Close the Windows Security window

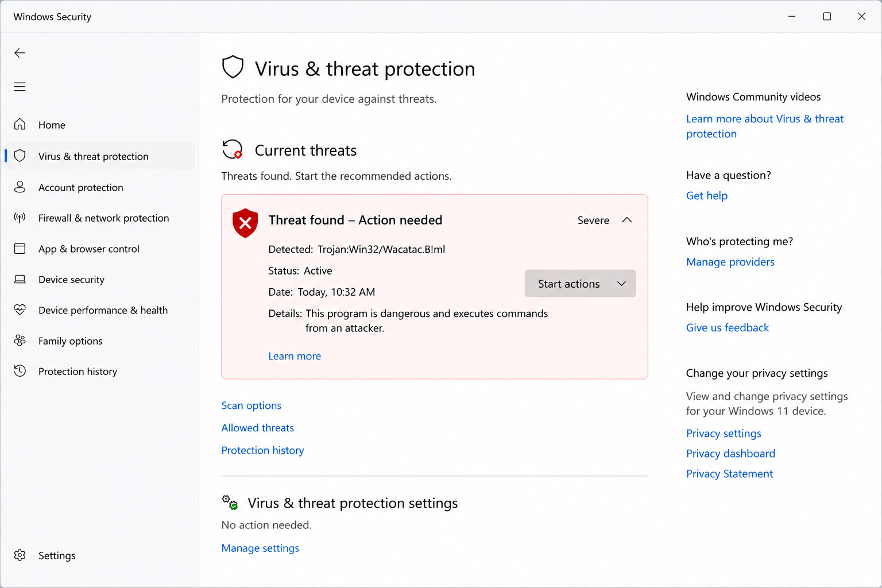point(861,16)
